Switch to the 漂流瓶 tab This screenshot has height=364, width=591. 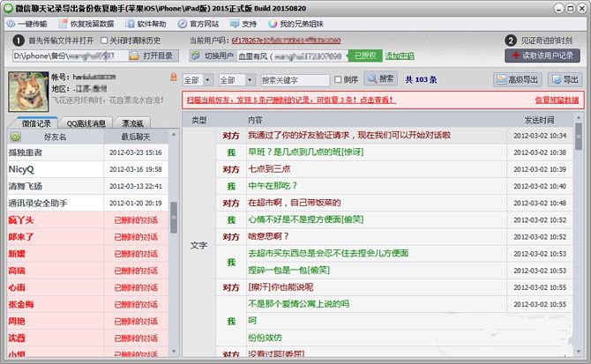pos(132,123)
